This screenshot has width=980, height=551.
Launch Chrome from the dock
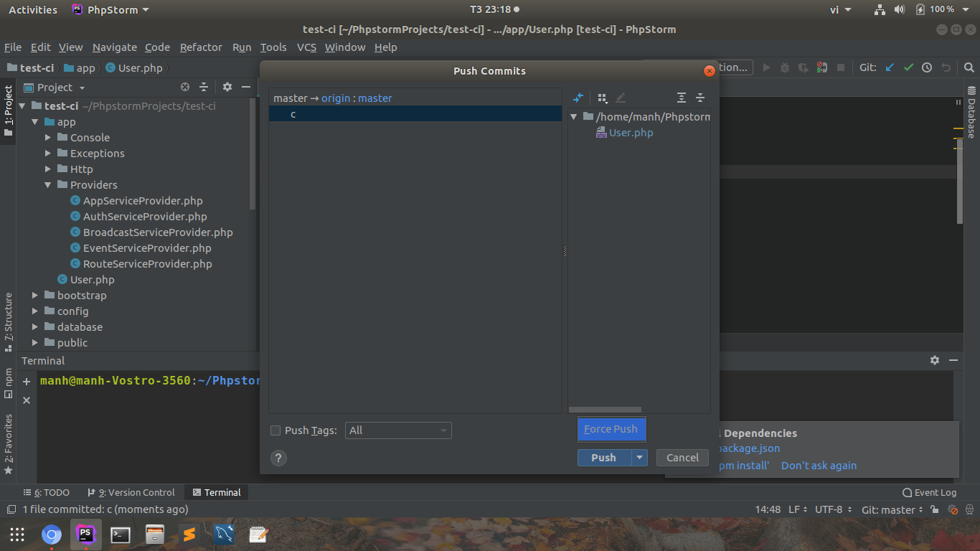click(x=52, y=534)
